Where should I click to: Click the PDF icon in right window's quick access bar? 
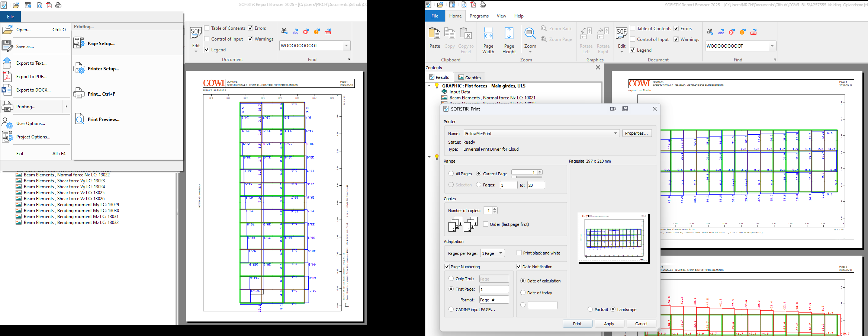(x=473, y=5)
